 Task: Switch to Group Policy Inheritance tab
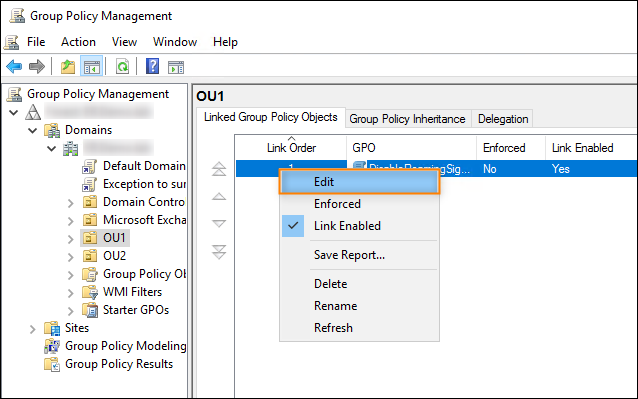407,119
